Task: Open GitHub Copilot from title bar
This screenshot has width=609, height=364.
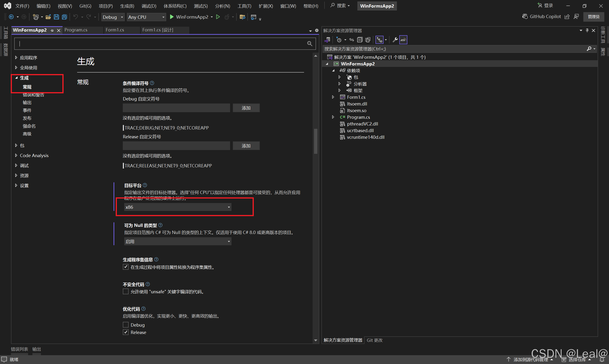Action: [542, 16]
